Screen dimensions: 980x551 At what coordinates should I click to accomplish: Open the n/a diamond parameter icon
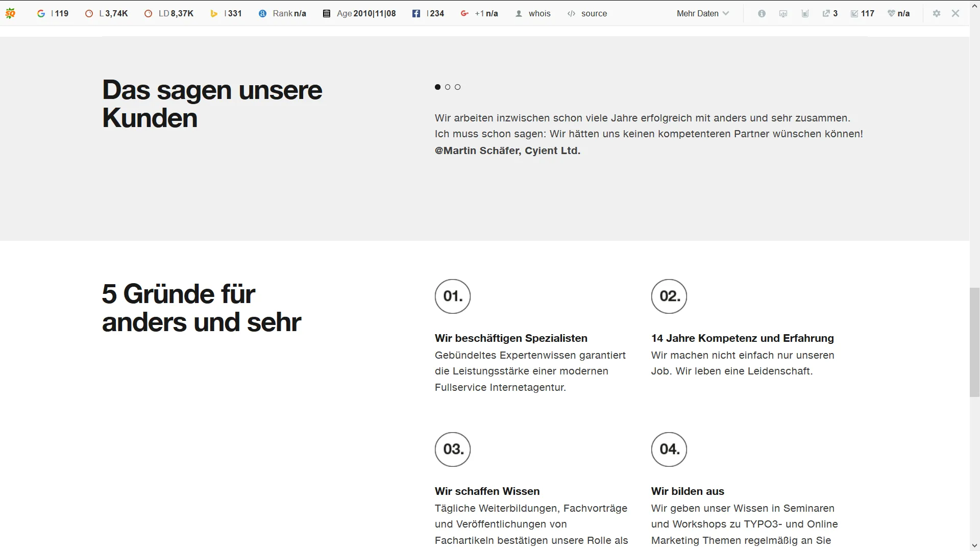899,14
